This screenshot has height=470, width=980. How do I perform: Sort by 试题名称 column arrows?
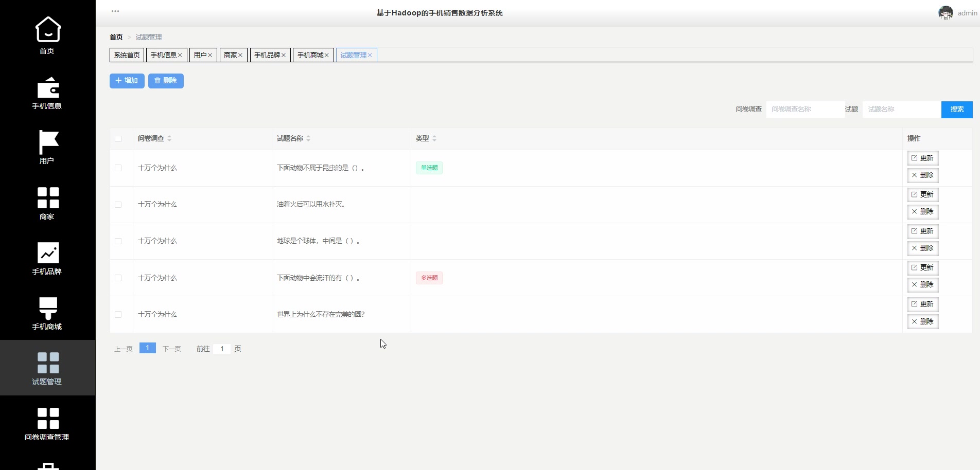(x=308, y=138)
